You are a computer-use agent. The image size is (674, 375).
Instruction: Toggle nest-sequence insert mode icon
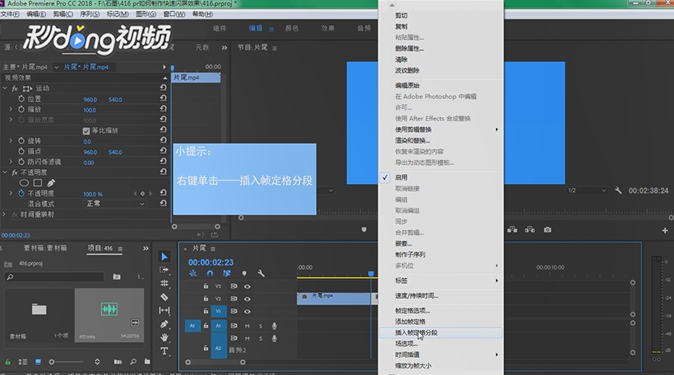pos(193,273)
